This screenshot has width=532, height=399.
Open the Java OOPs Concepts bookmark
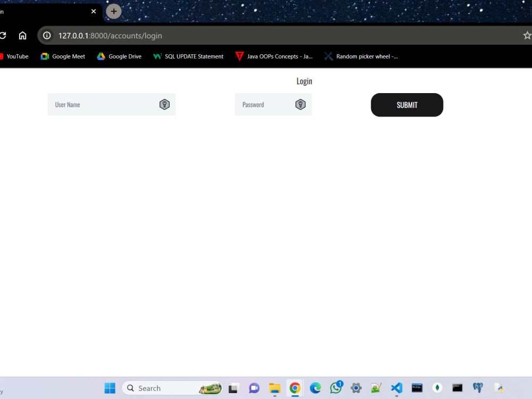coord(274,56)
